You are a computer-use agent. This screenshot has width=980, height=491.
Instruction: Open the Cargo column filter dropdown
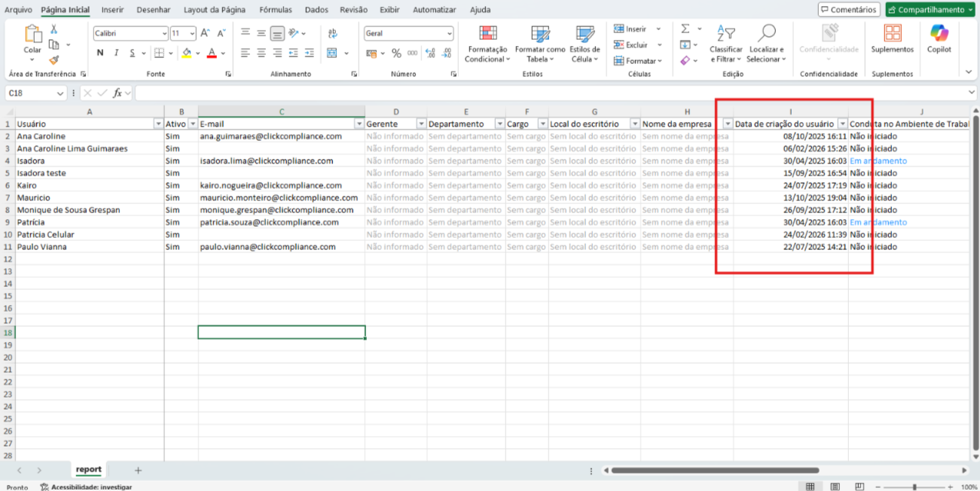click(x=542, y=124)
